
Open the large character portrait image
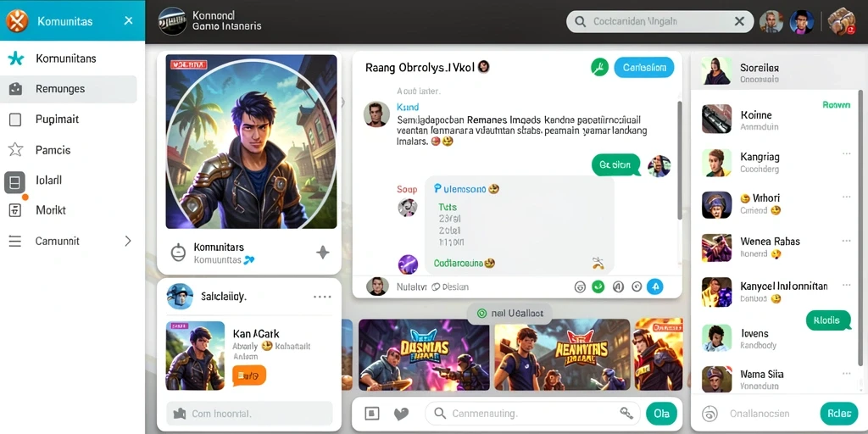251,142
